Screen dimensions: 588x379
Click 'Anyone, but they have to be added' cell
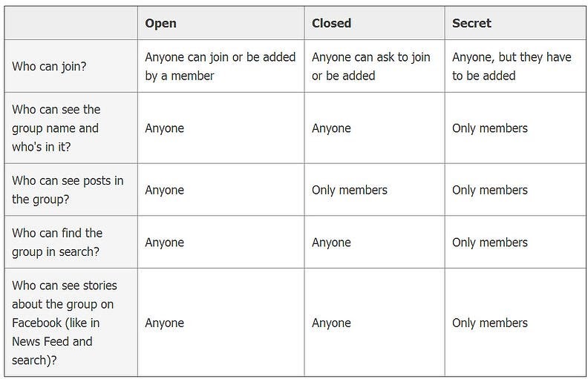coord(511,66)
